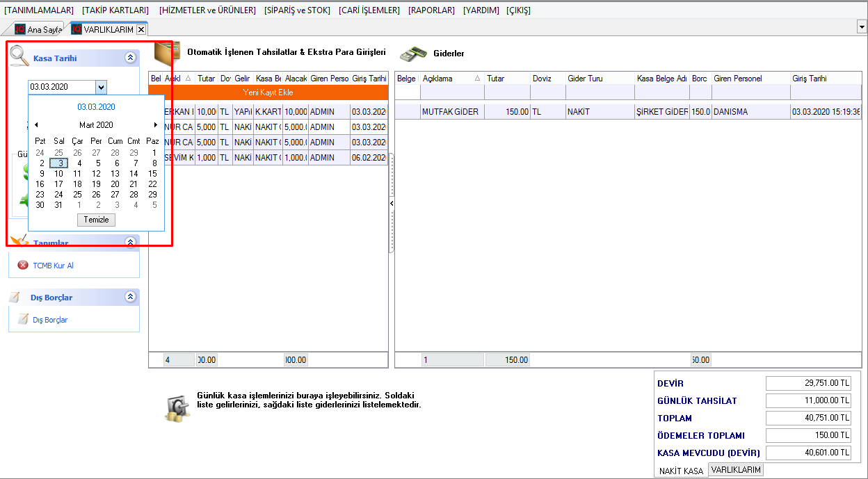The height and width of the screenshot is (479, 868).
Task: Go to the next month in calendar
Action: point(156,125)
